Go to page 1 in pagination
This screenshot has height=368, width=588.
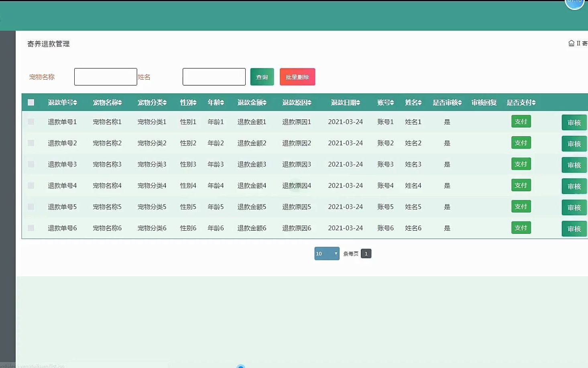(x=366, y=254)
